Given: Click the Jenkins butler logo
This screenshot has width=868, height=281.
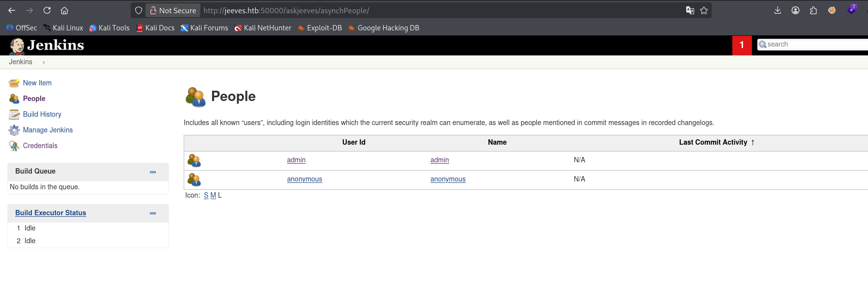Looking at the screenshot, I should pyautogui.click(x=17, y=46).
